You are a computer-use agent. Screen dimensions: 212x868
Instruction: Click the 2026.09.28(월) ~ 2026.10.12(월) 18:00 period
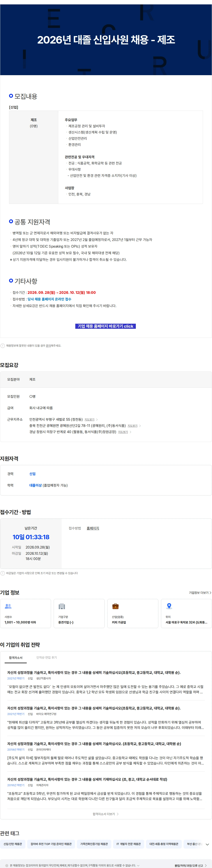coord(62,293)
